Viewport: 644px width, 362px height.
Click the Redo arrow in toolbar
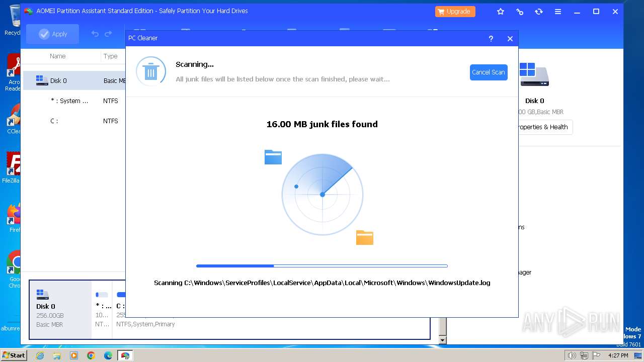point(108,34)
